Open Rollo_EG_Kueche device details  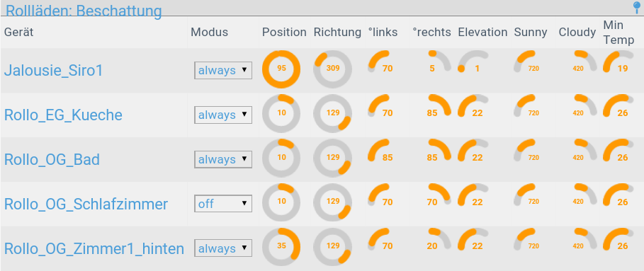63,115
